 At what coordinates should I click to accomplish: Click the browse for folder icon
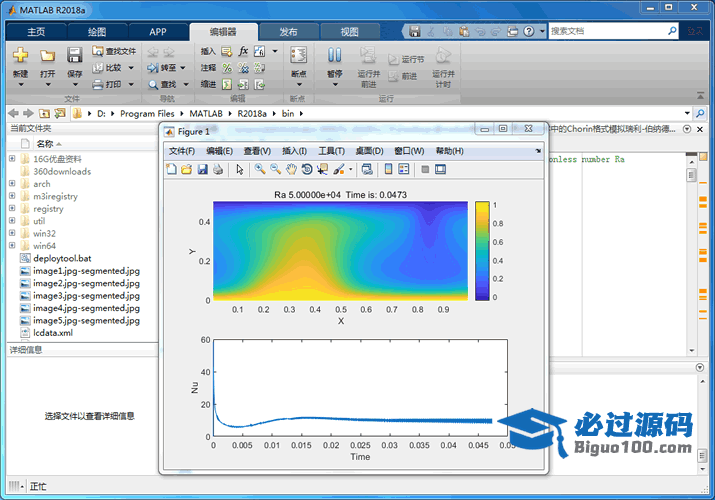[60, 113]
